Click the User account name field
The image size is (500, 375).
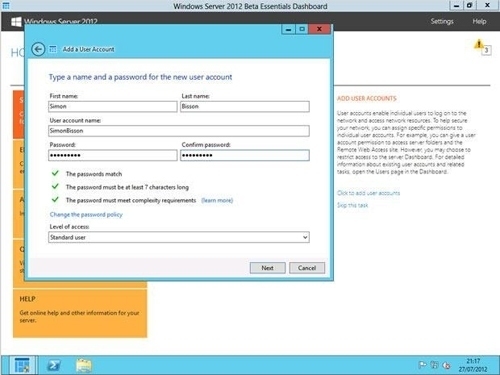(x=179, y=131)
